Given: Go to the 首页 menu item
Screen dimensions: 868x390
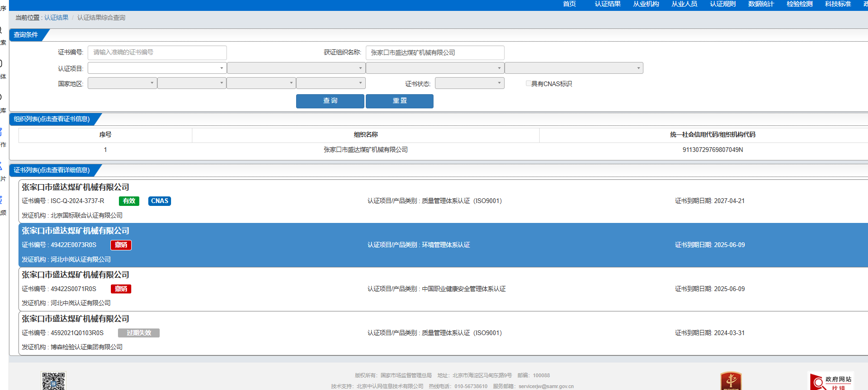Looking at the screenshot, I should tap(569, 4).
